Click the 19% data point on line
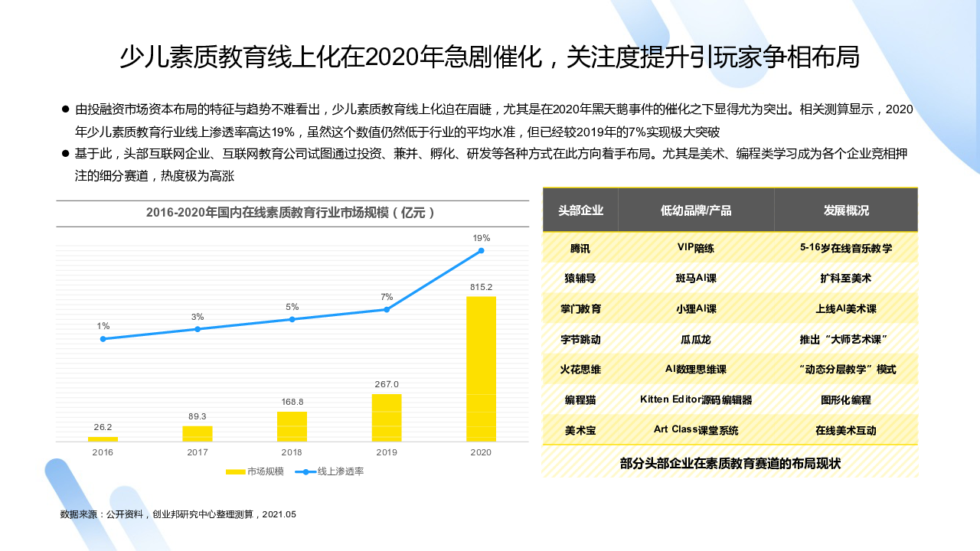Viewport: 980px width, 551px height. click(482, 250)
